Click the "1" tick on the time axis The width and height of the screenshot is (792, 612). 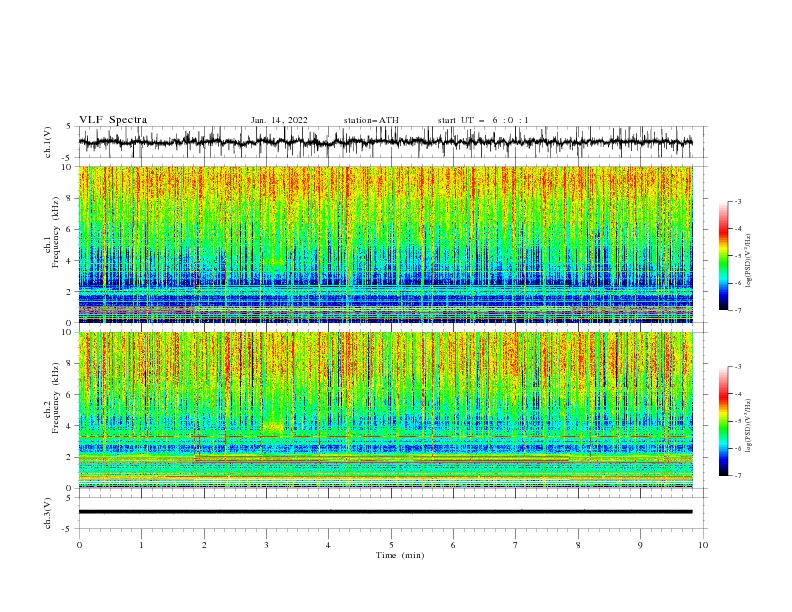click(x=141, y=545)
